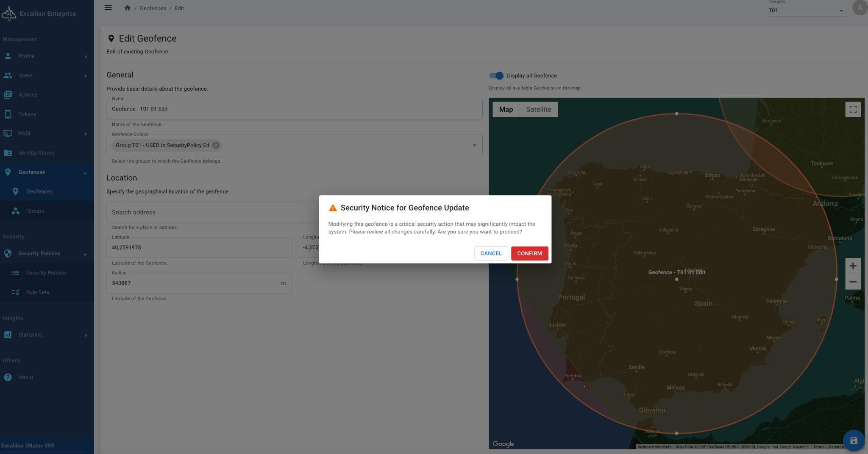Click the Radius input field
Viewport: 868px width, 454px height.
(x=199, y=283)
